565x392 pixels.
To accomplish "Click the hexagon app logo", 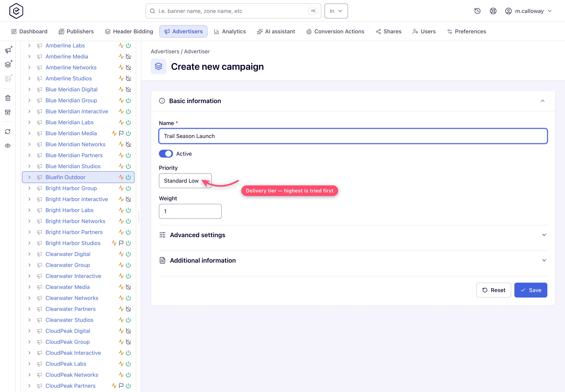I will (16, 11).
